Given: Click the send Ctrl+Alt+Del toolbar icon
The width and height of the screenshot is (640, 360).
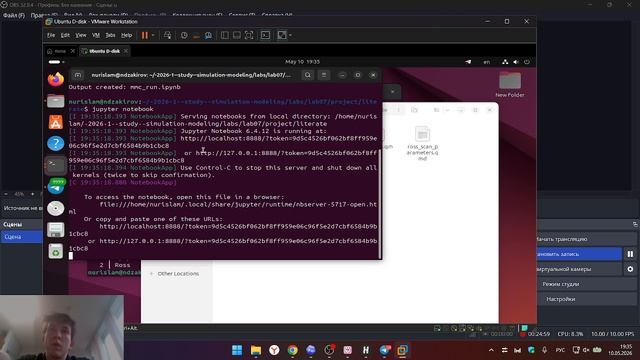Looking at the screenshot, I should [167, 36].
